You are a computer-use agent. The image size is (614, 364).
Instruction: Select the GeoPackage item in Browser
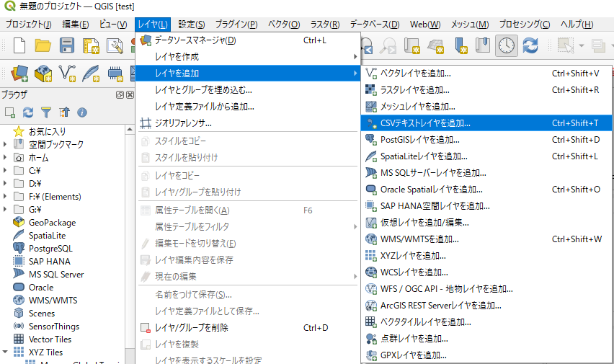(x=52, y=223)
